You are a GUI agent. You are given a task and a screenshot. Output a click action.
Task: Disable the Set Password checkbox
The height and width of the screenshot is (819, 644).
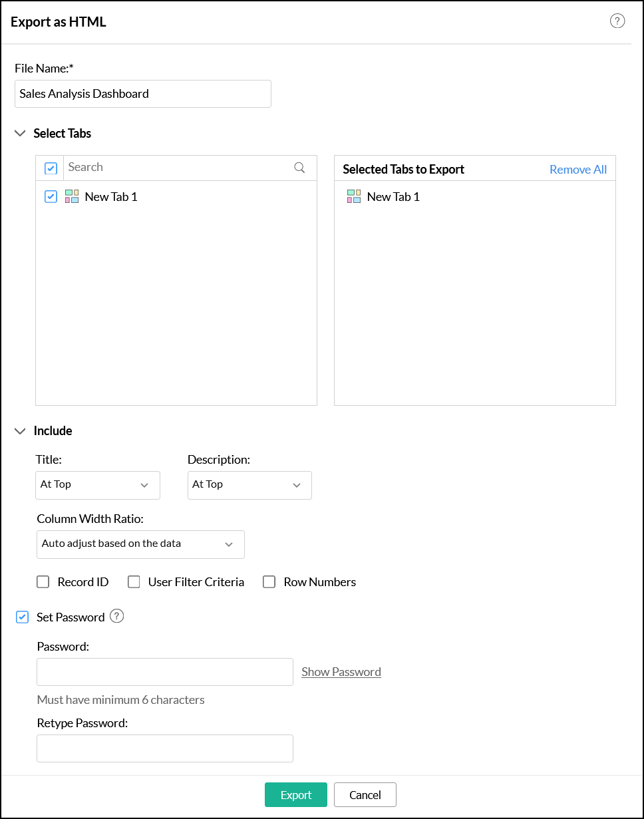pyautogui.click(x=23, y=617)
